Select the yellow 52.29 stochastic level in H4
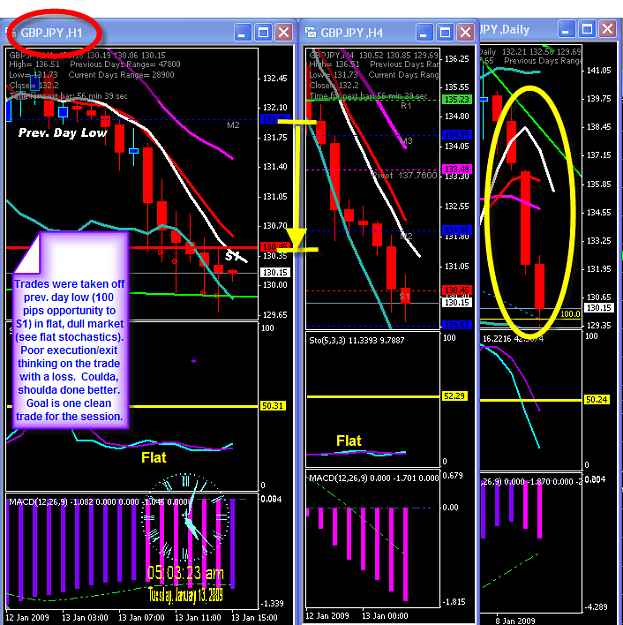This screenshot has height=625, width=623. click(454, 396)
